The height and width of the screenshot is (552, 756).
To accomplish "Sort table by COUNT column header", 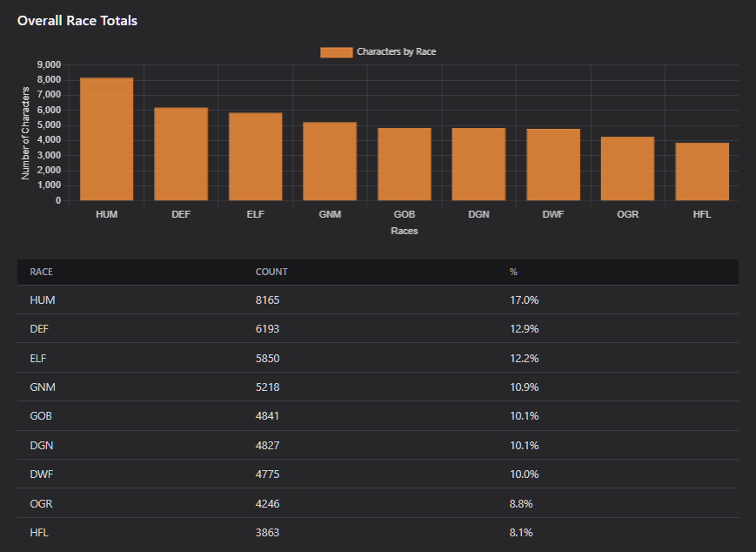I will coord(271,273).
